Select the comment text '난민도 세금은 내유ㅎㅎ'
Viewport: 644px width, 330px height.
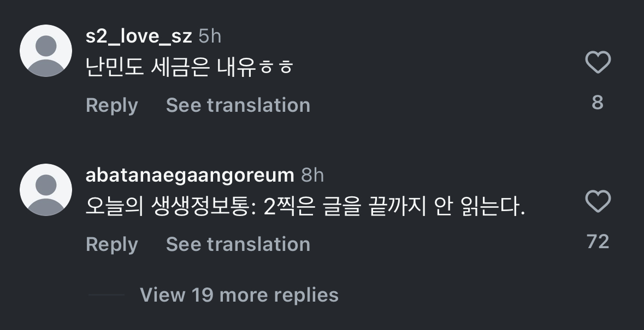190,67
